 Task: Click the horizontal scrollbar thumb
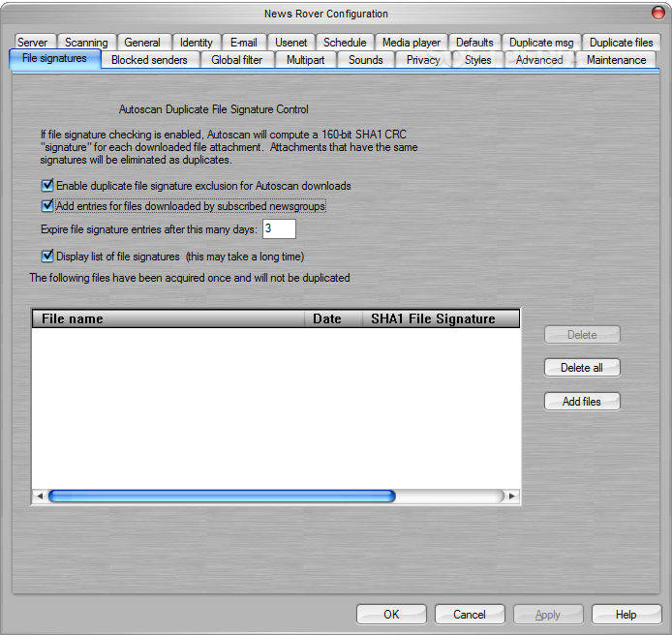pyautogui.click(x=222, y=497)
